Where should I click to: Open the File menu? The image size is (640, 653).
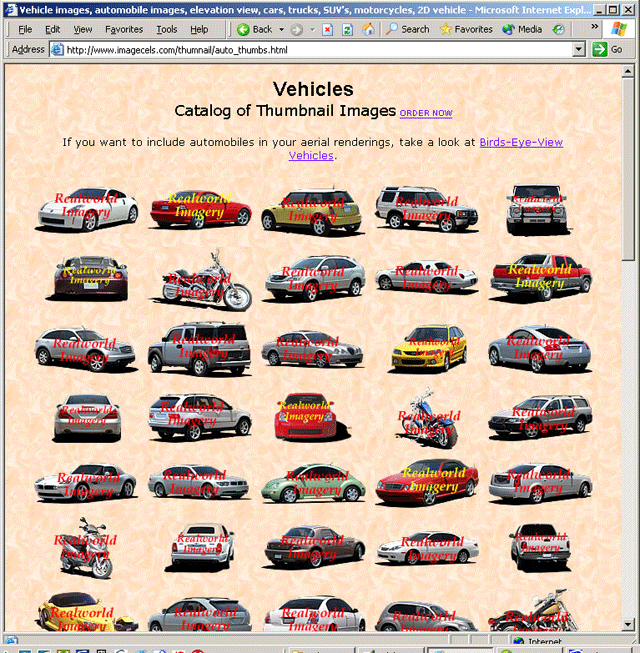(x=25, y=30)
